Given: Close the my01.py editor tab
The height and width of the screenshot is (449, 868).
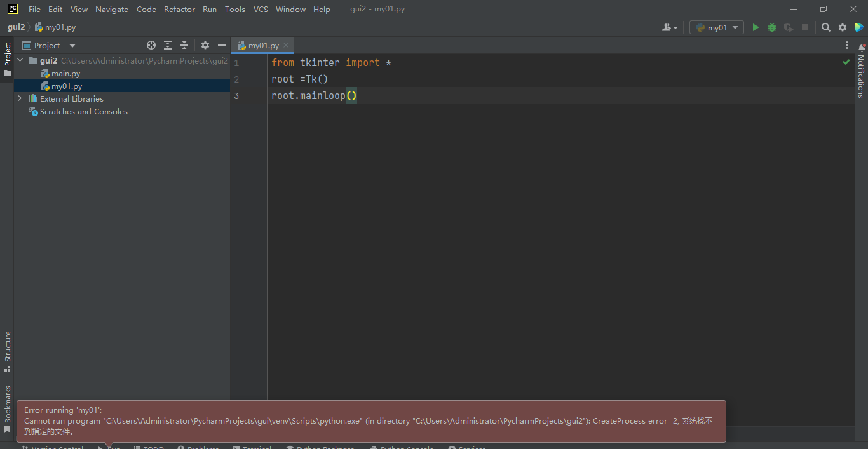Looking at the screenshot, I should point(286,45).
